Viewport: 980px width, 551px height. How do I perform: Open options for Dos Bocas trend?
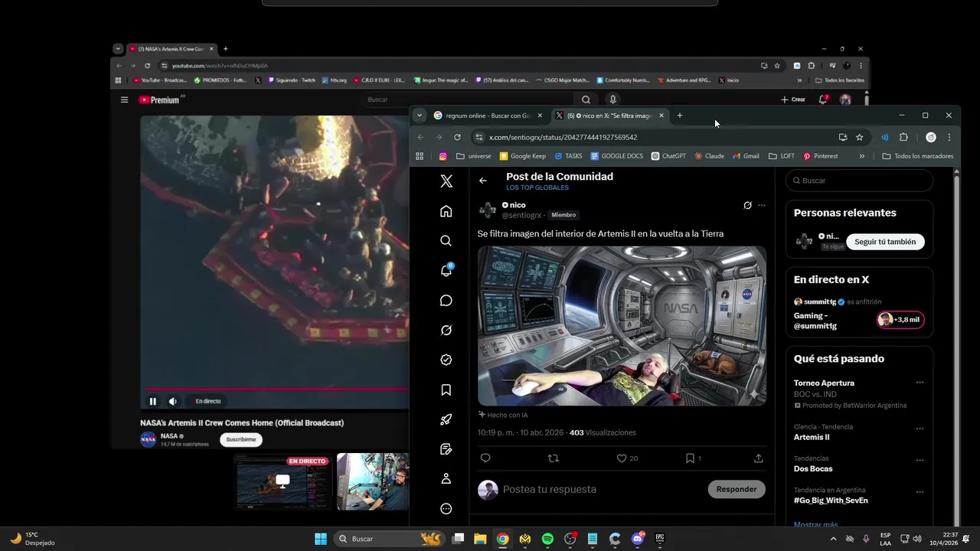click(x=920, y=460)
